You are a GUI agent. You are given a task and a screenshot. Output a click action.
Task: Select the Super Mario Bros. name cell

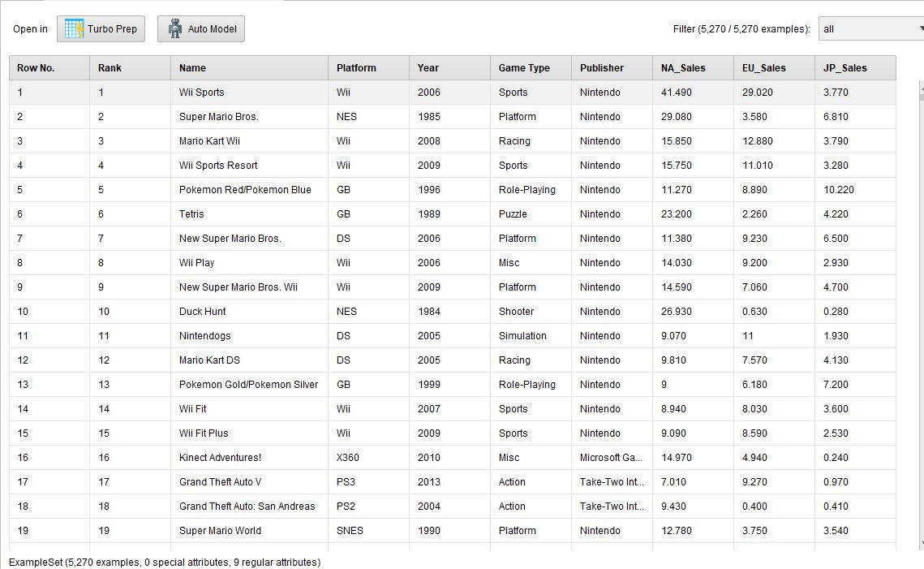(x=250, y=117)
